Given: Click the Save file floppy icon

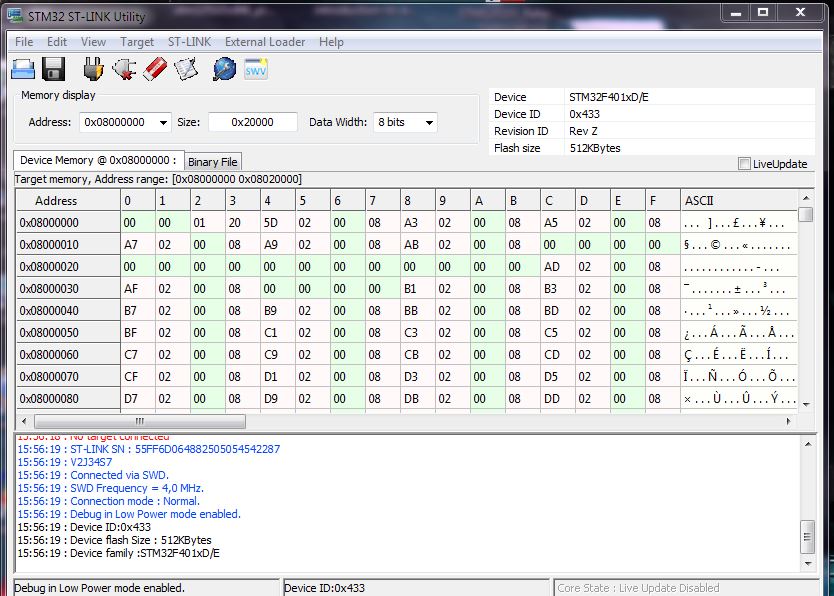Looking at the screenshot, I should tap(54, 69).
